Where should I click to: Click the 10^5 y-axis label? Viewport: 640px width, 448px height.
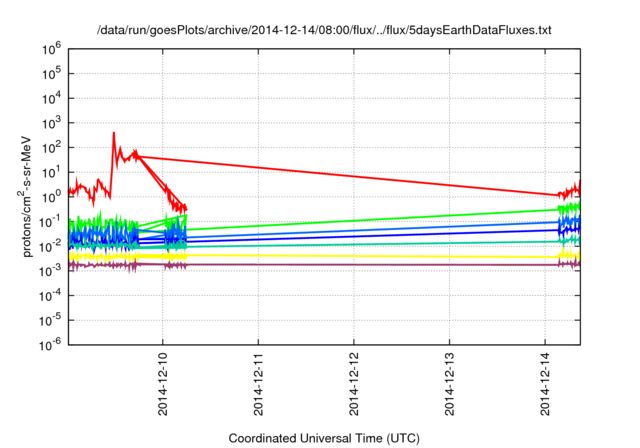point(51,74)
